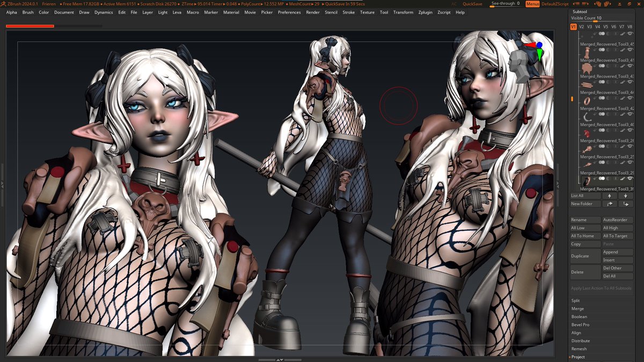Select the Merged_Recovered_Tool3_44 ring subtool thumbnail
Viewport: 644px width, 362px height.
(587, 101)
